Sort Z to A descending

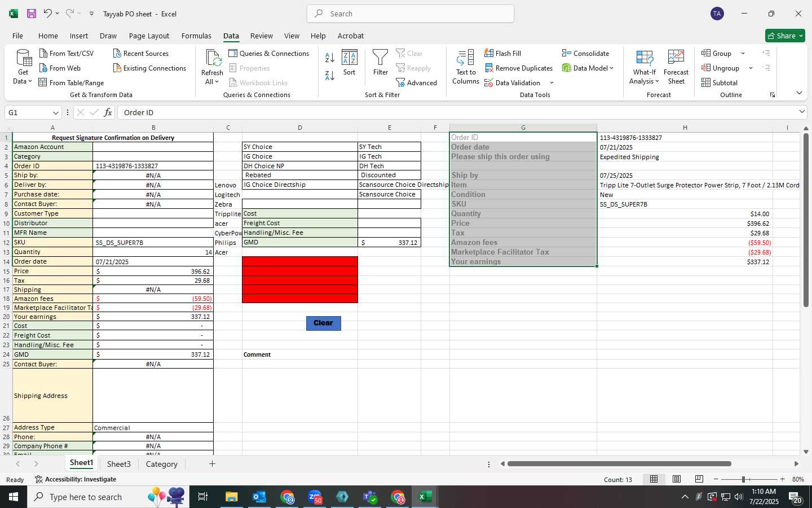330,75
